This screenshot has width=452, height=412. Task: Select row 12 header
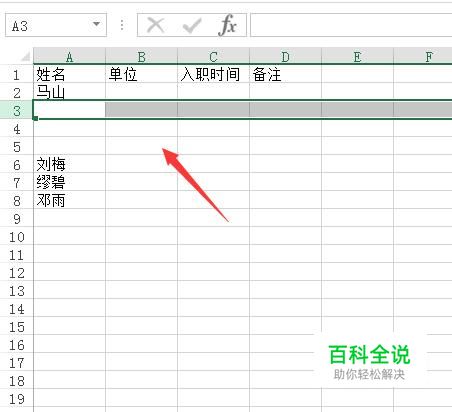coord(17,273)
